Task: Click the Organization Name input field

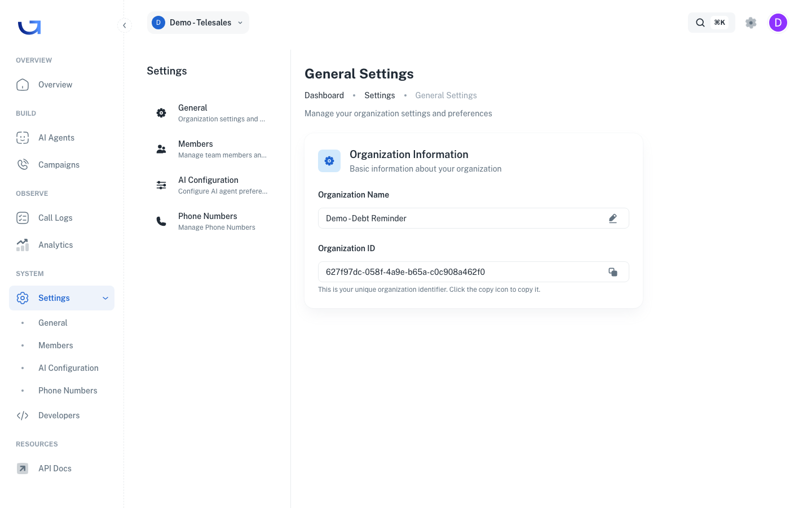Action: click(x=474, y=218)
